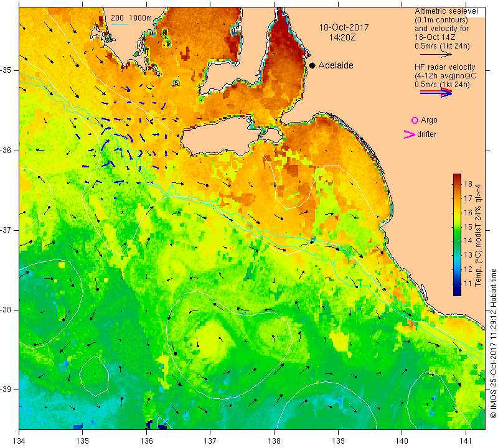Click the color bar value 12
498x448 pixels.
(x=468, y=269)
